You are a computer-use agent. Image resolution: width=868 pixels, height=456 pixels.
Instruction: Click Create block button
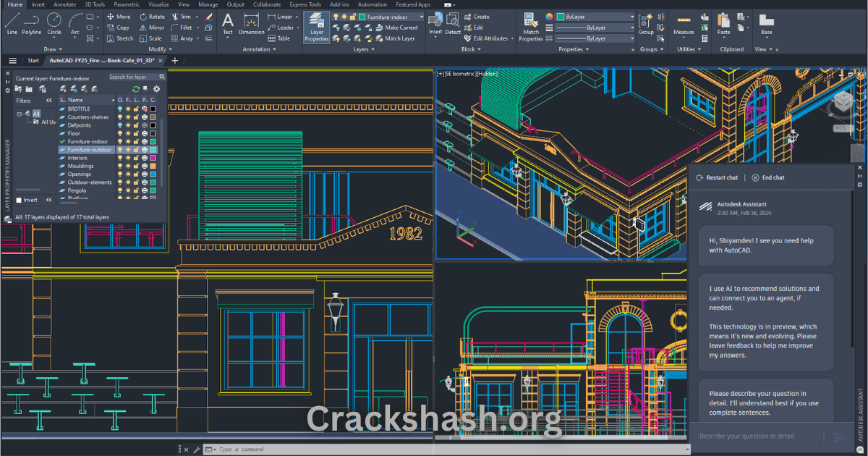coord(476,17)
